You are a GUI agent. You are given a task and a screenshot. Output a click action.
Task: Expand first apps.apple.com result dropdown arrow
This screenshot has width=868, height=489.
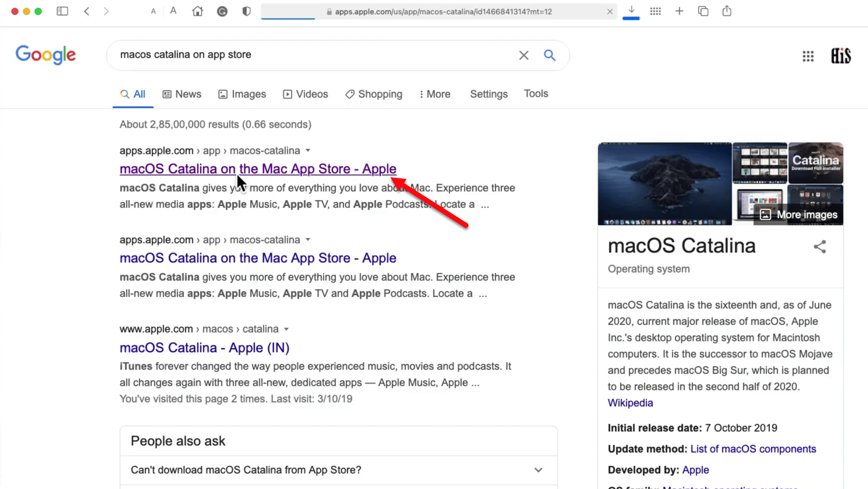coord(308,151)
